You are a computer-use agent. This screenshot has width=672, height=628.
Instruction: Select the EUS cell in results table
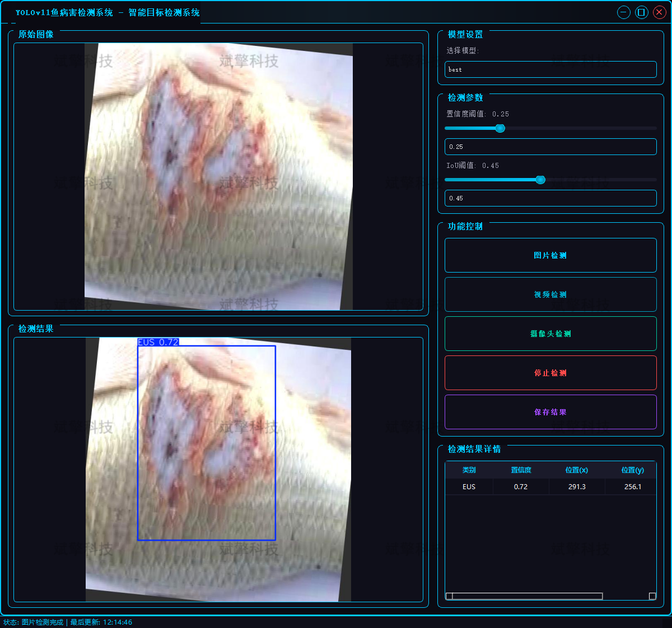(469, 487)
